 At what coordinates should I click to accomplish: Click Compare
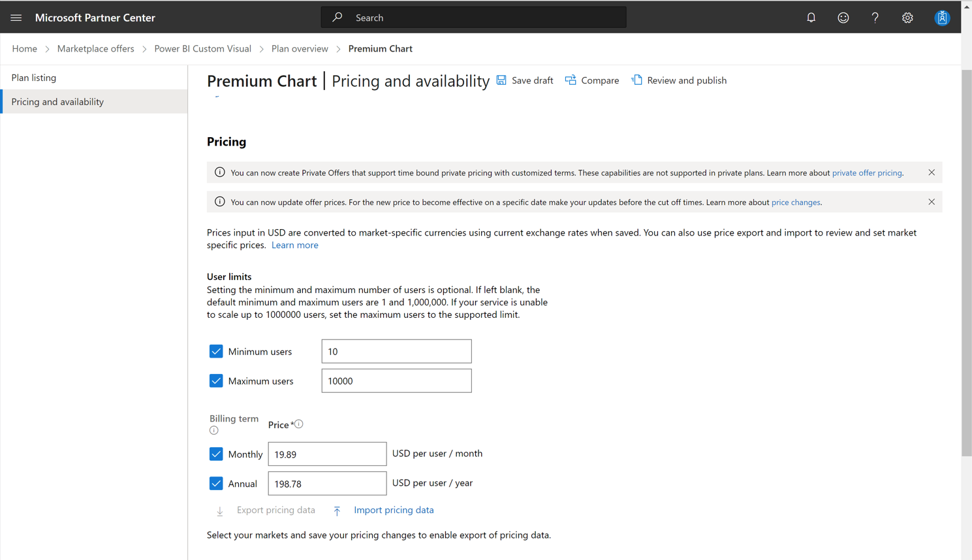tap(592, 80)
